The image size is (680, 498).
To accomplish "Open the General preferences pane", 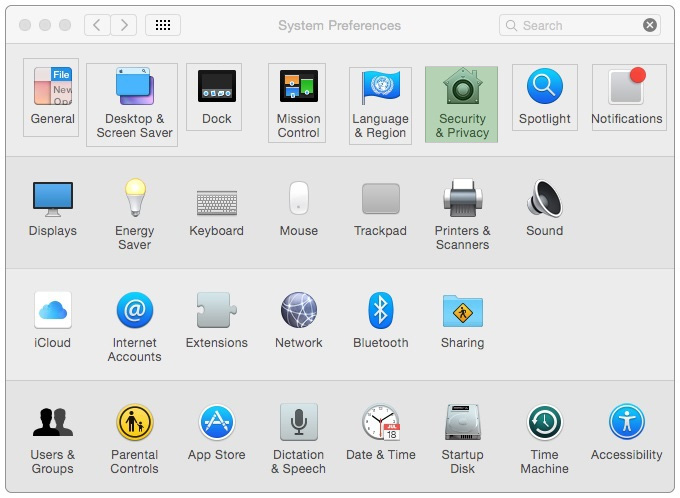I will [51, 98].
